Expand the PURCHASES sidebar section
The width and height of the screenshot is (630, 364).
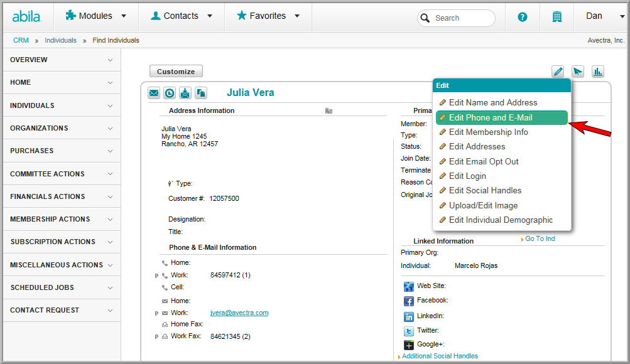point(62,151)
